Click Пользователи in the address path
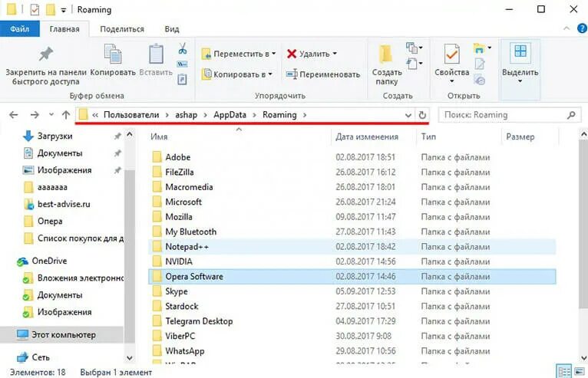 click(x=131, y=115)
